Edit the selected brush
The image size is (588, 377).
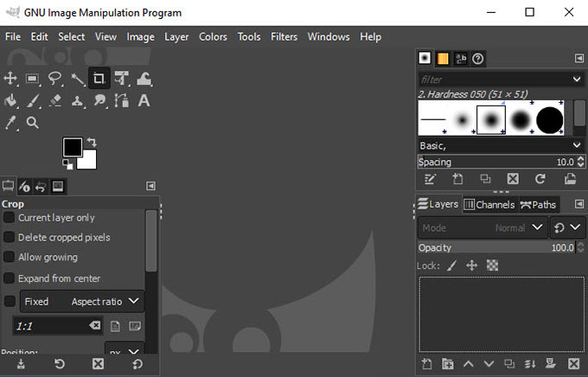[430, 179]
